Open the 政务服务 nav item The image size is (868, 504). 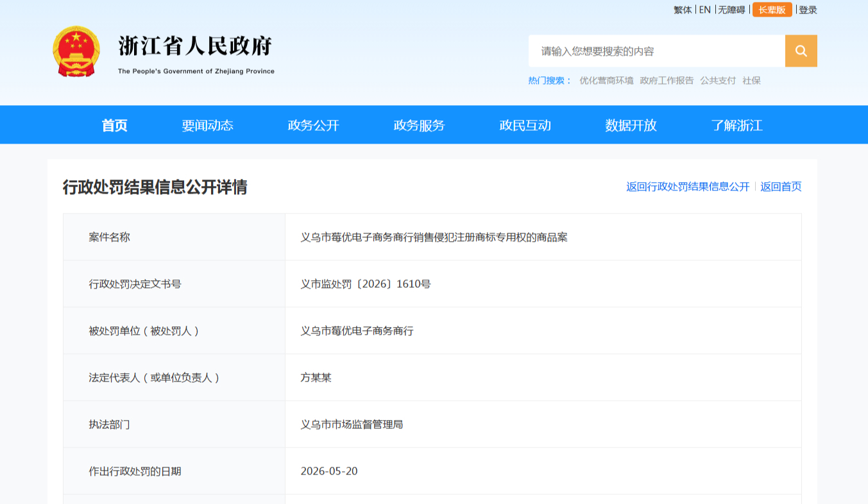coord(419,125)
